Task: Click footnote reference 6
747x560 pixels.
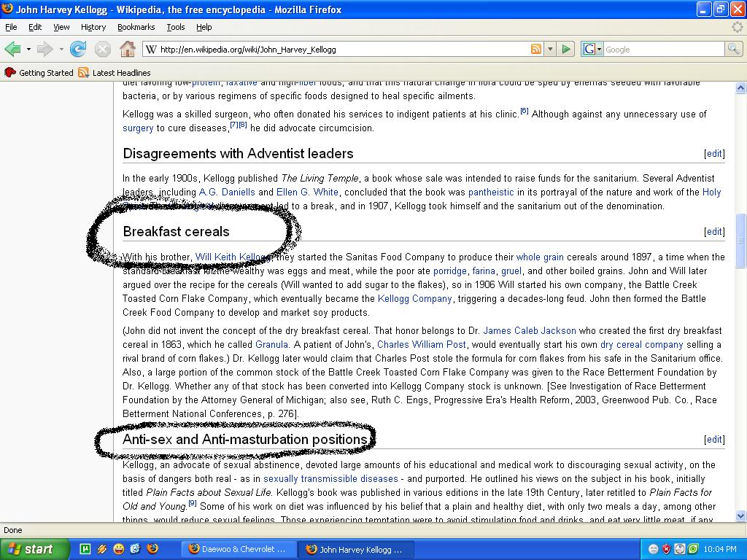Action: point(524,111)
